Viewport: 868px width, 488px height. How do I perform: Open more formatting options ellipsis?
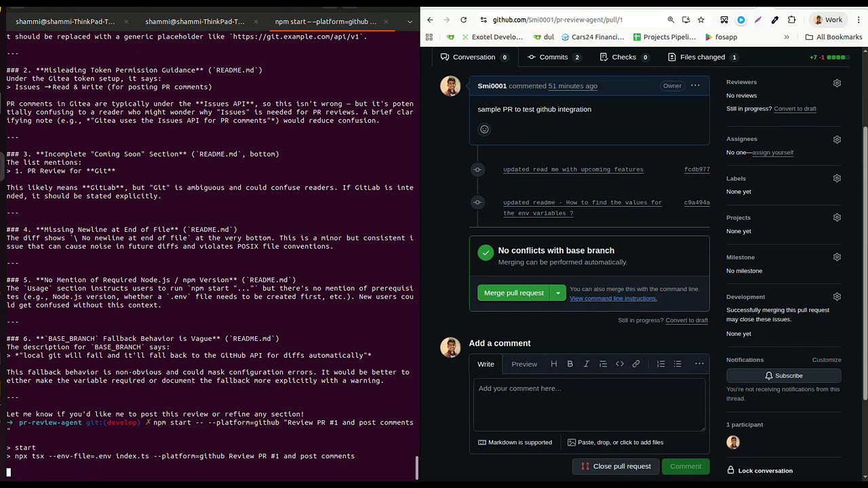(699, 364)
